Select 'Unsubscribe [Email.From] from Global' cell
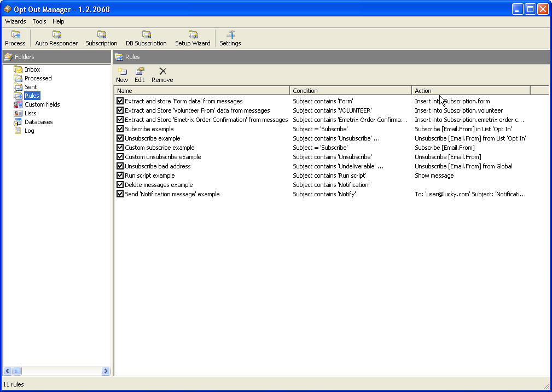This screenshot has height=392, width=552. pyautogui.click(x=463, y=166)
